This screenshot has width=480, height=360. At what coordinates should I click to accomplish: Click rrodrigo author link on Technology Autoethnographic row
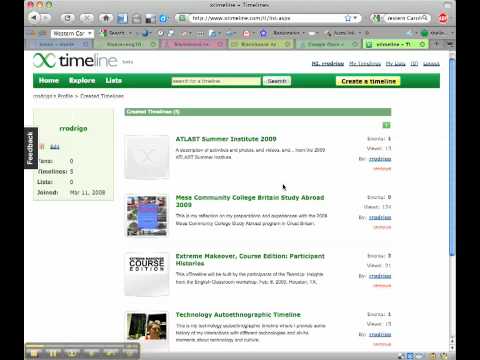(x=380, y=334)
